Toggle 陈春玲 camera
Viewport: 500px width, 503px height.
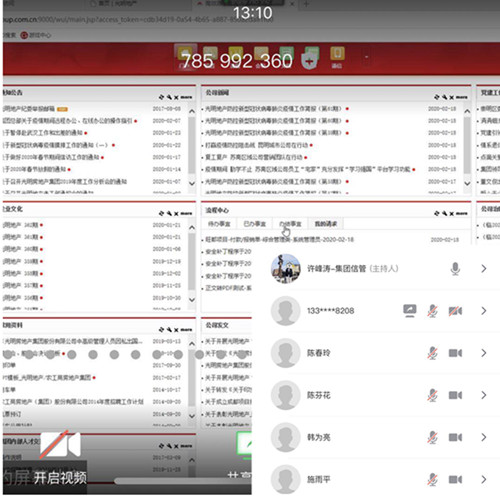(455, 353)
